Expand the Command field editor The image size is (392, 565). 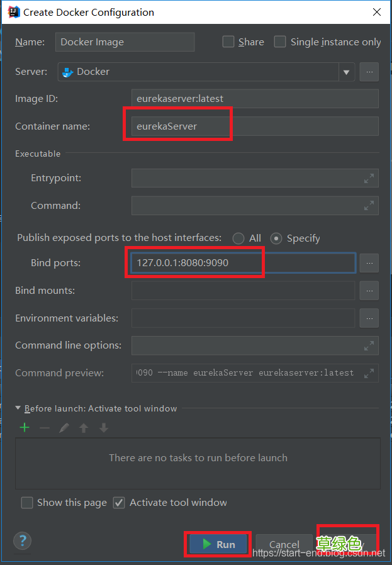[x=369, y=205]
